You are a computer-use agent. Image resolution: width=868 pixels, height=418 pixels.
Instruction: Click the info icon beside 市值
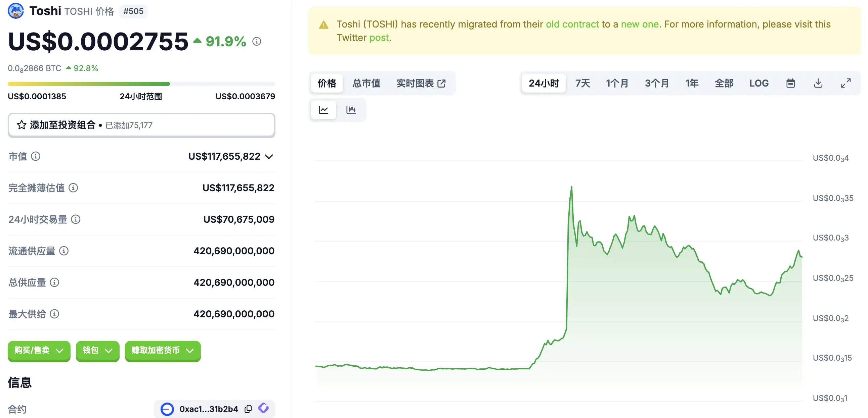coord(35,156)
